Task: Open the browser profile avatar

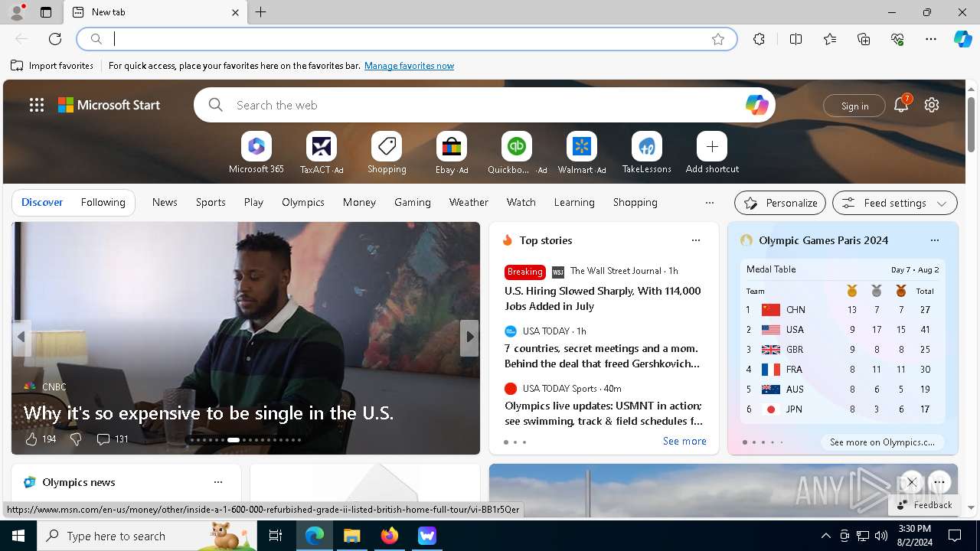Action: point(17,12)
